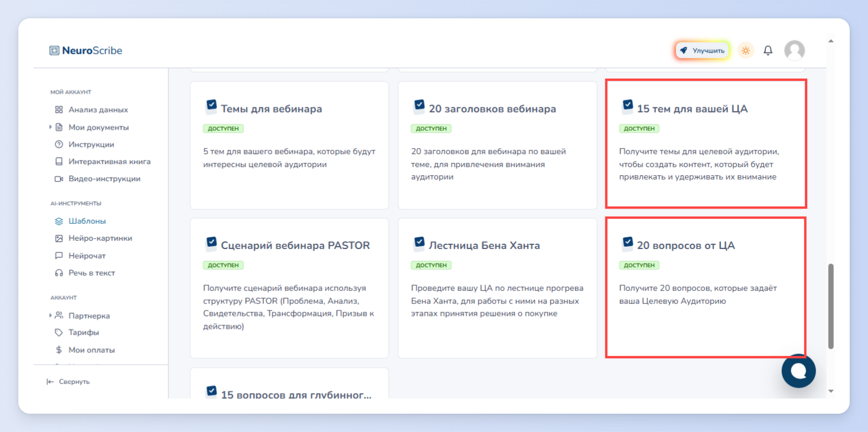The image size is (868, 432).
Task: Click the Партнерка users icon
Action: 59,316
